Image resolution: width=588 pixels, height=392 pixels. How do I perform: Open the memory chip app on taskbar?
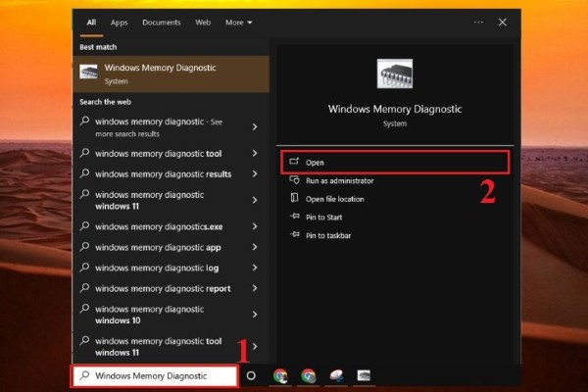tap(364, 375)
